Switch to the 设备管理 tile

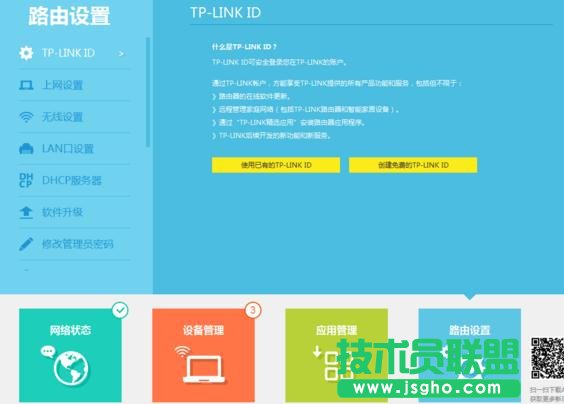203,355
